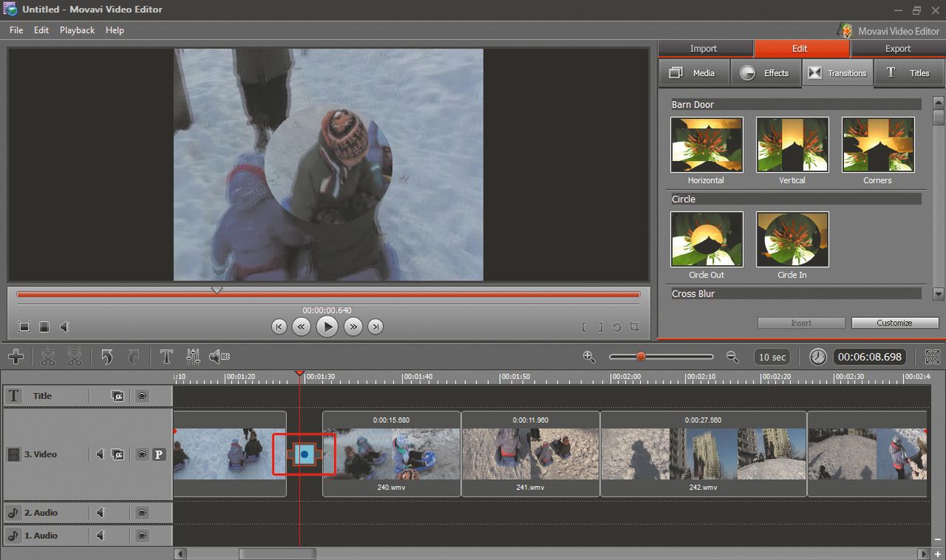Fast forward the preview playback

click(353, 327)
